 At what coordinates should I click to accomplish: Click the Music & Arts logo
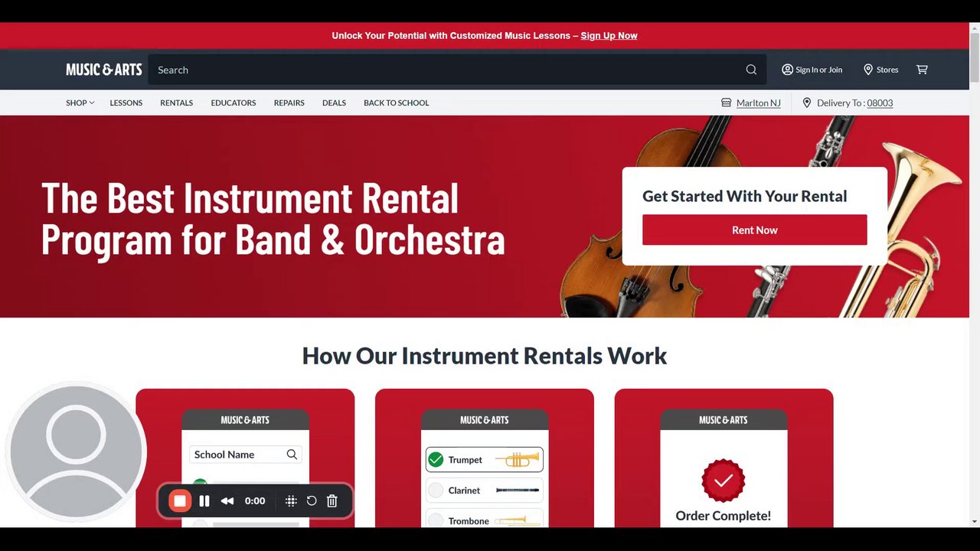coord(104,70)
